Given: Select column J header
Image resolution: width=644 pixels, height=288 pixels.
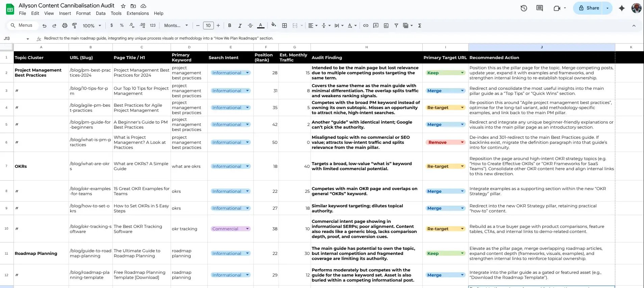Looking at the screenshot, I should 542,47.
